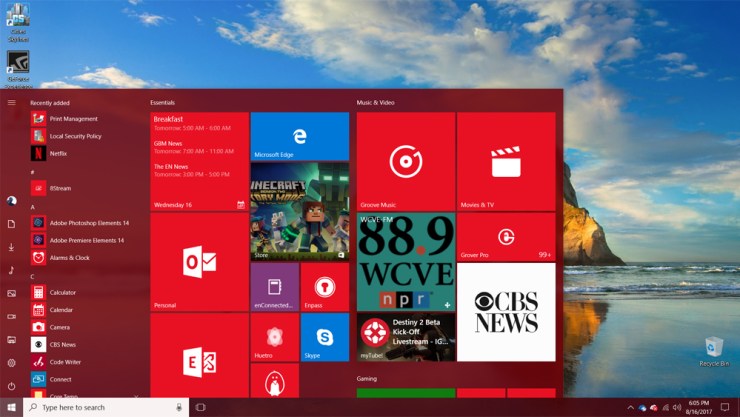This screenshot has width=740, height=417.
Task: Open the Action Center notifications icon
Action: coord(725,407)
